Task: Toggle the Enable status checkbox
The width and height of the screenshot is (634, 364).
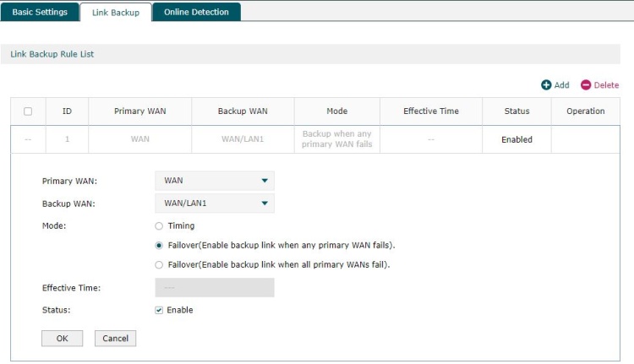Action: pyautogui.click(x=159, y=310)
